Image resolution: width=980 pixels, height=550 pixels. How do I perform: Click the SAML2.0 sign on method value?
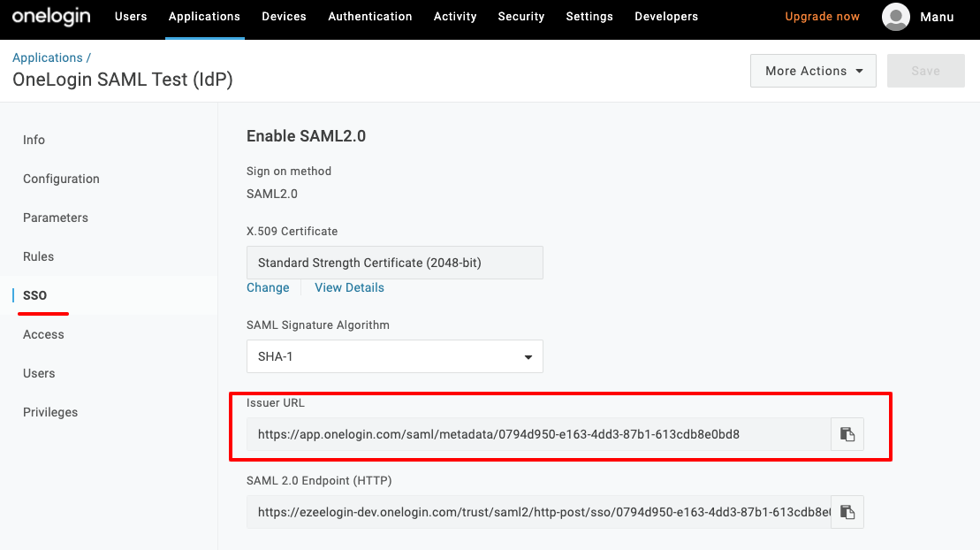click(272, 194)
